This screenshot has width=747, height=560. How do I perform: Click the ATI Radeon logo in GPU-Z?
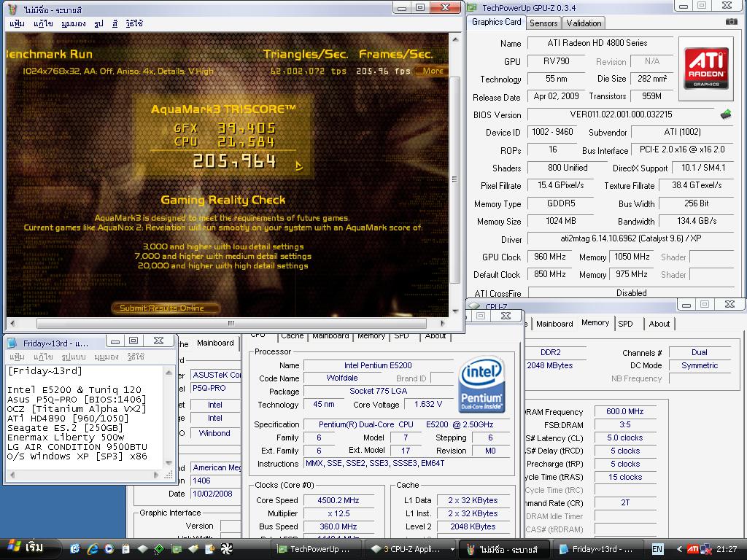(x=706, y=69)
